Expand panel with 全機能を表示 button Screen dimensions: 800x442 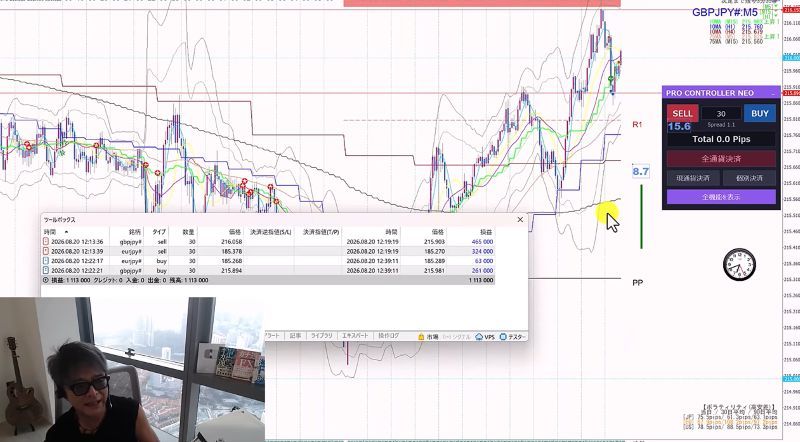(721, 197)
